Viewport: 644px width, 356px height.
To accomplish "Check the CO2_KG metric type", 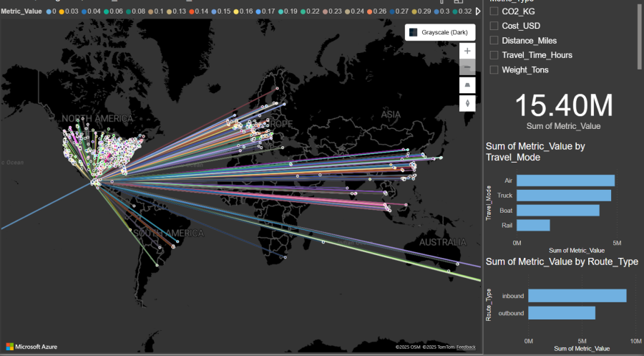I will pyautogui.click(x=494, y=11).
